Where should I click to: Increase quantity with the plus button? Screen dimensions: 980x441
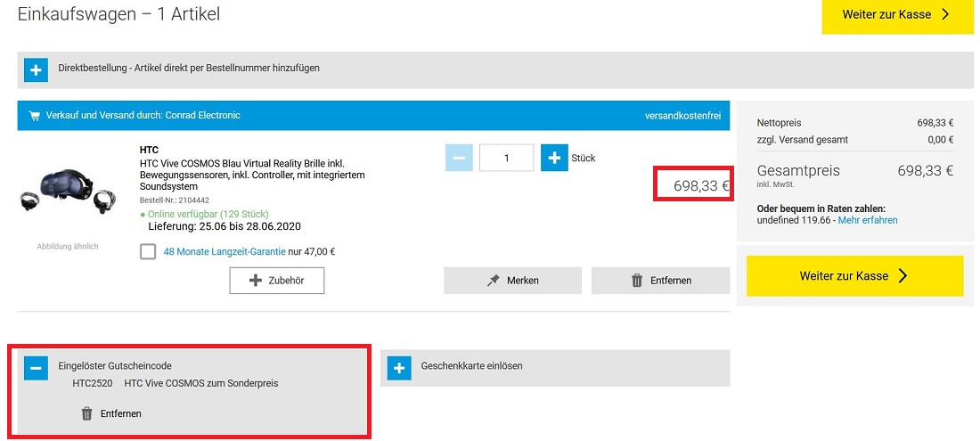coord(554,158)
